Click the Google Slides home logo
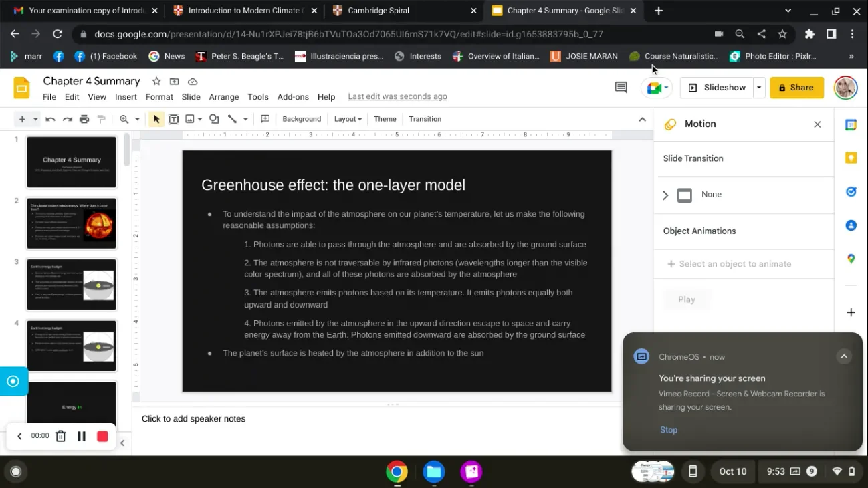 [22, 88]
